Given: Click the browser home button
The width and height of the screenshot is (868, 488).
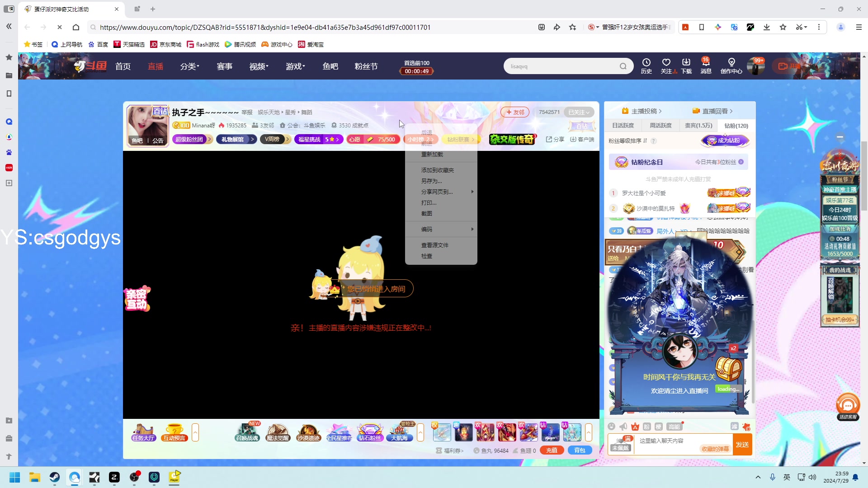Looking at the screenshot, I should [76, 27].
